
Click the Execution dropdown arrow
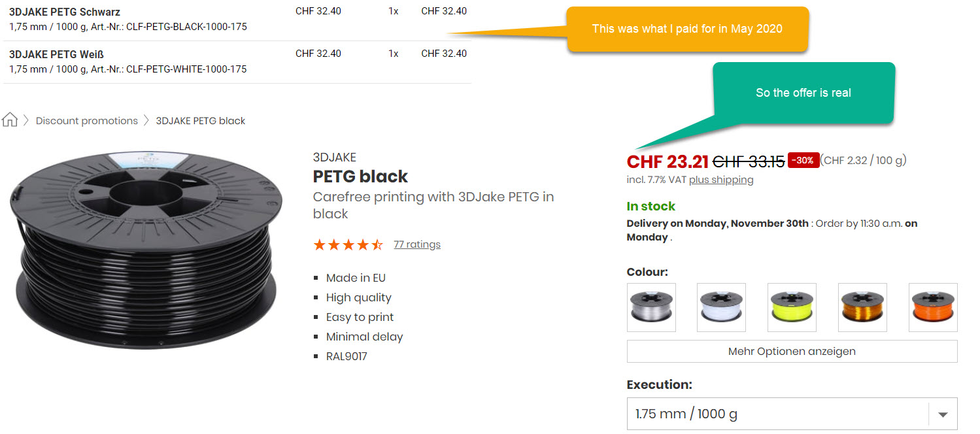pos(943,414)
